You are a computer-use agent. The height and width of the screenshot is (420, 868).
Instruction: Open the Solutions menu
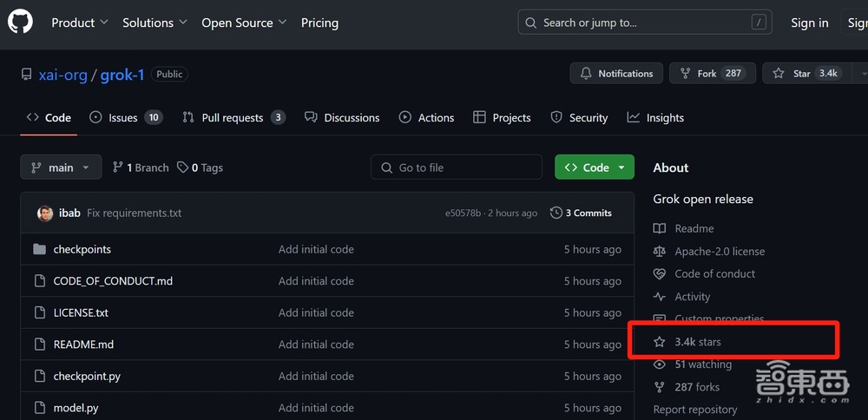pyautogui.click(x=154, y=23)
